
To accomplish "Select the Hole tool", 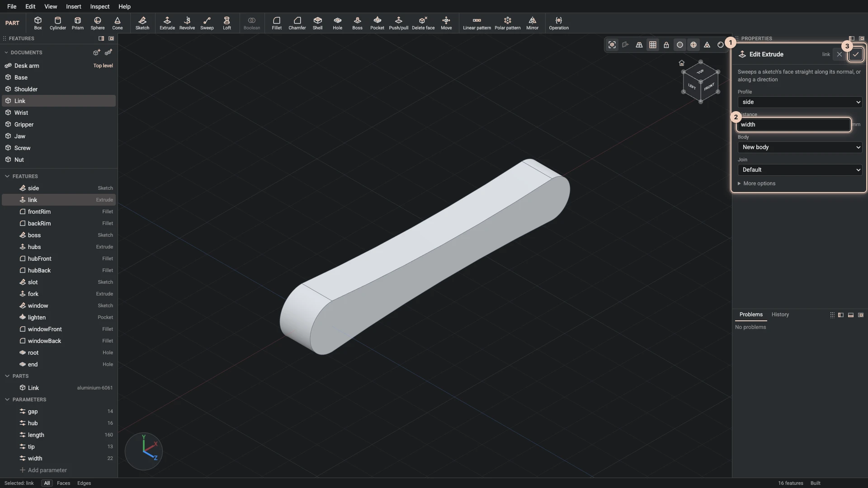I will click(338, 23).
